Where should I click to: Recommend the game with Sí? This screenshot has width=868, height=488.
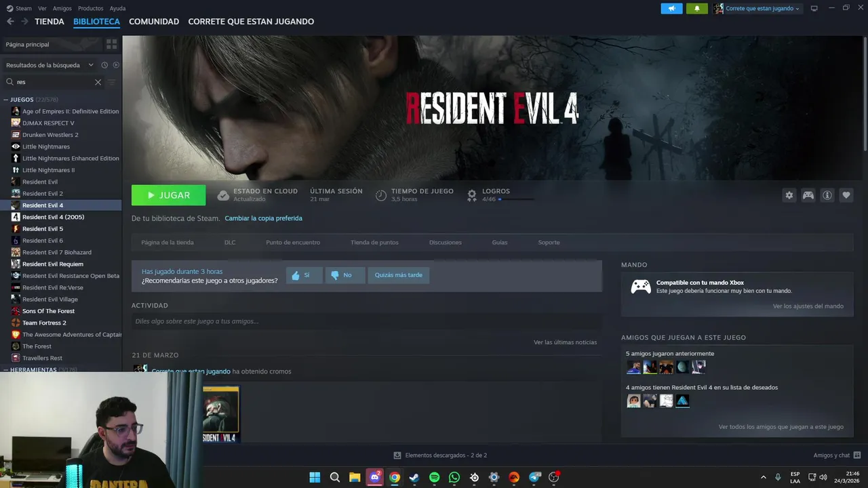303,275
